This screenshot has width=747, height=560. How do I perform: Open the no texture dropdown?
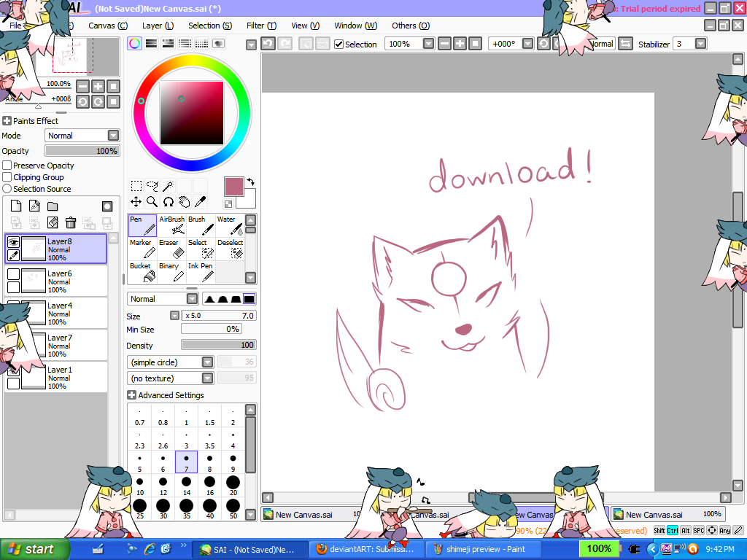[x=207, y=378]
